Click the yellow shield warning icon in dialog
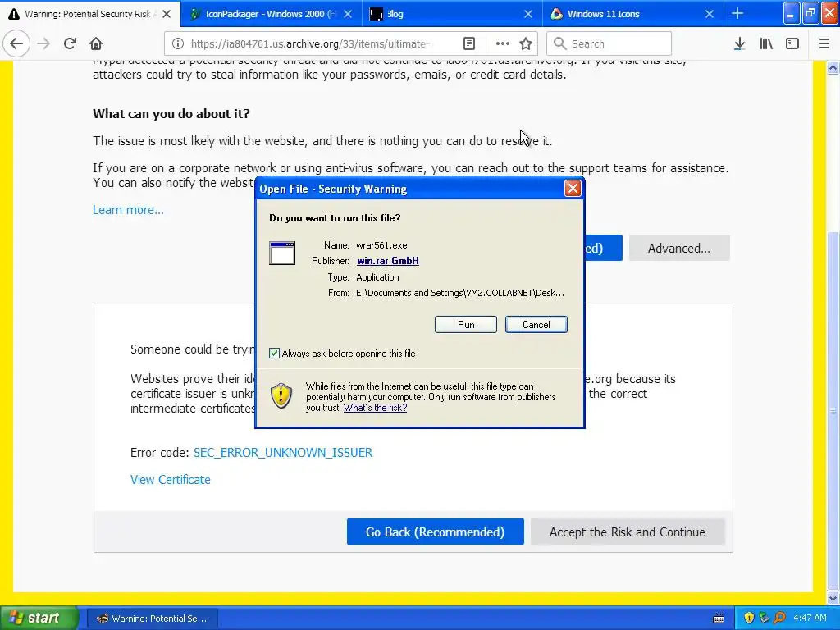 pyautogui.click(x=281, y=396)
